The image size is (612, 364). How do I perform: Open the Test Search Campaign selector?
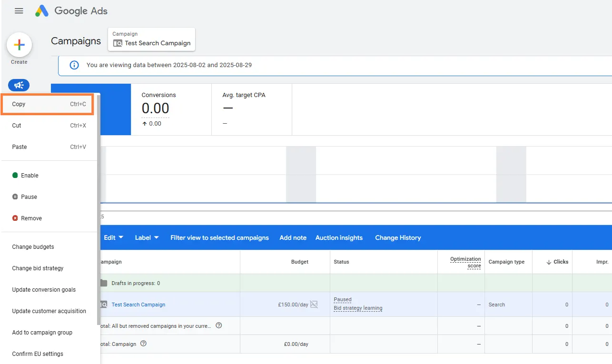[x=152, y=39]
